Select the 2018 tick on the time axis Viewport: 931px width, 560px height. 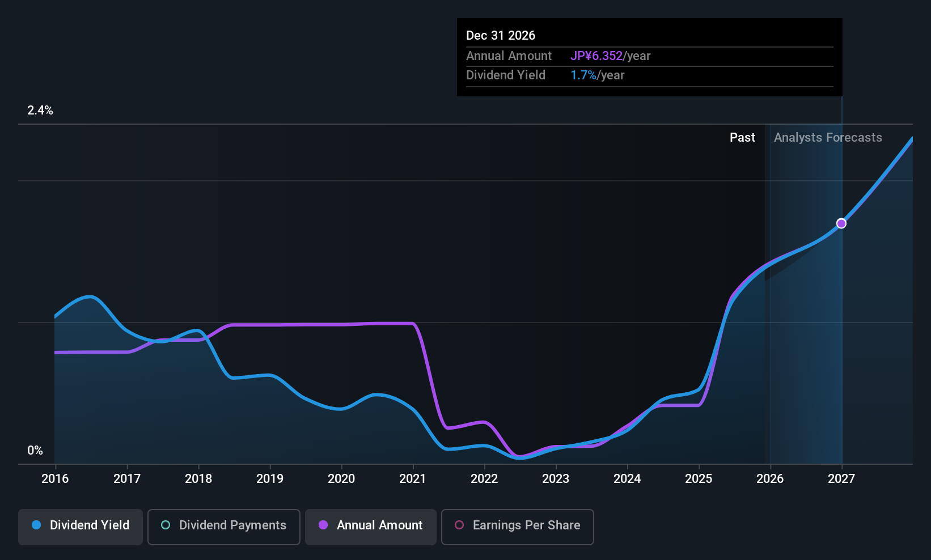coord(198,479)
